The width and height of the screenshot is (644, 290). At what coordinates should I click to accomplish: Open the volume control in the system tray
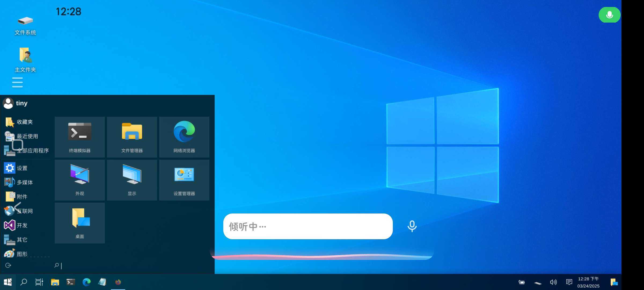pyautogui.click(x=553, y=282)
